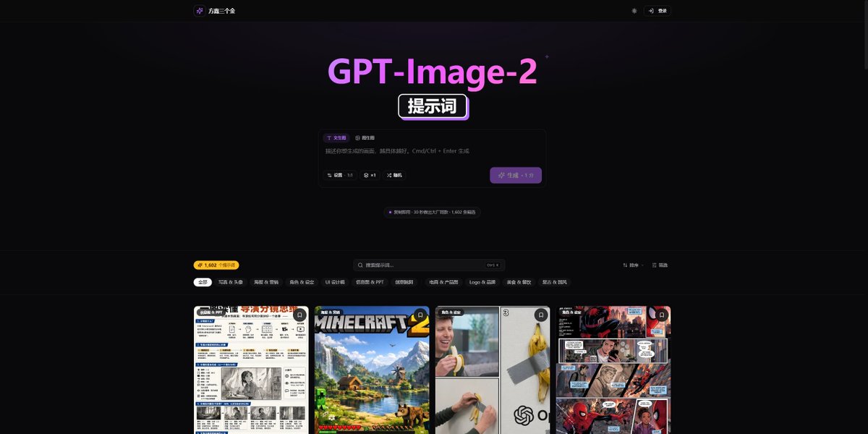Image resolution: width=868 pixels, height=434 pixels.
Task: Click the 方鑫三个金 site name text
Action: (x=221, y=11)
